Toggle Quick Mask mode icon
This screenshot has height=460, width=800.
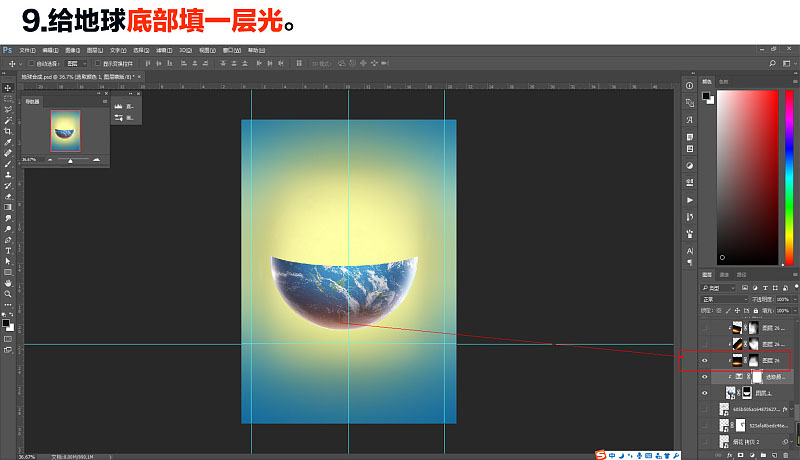point(8,339)
